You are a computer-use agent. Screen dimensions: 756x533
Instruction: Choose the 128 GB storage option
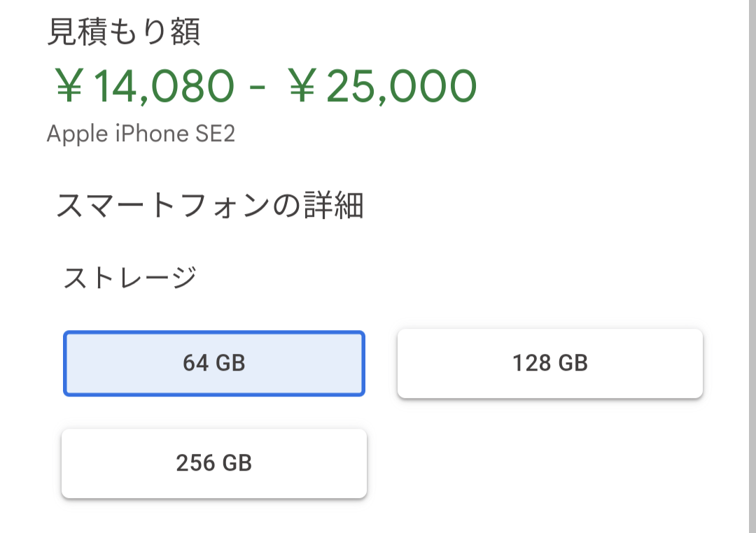(x=549, y=363)
